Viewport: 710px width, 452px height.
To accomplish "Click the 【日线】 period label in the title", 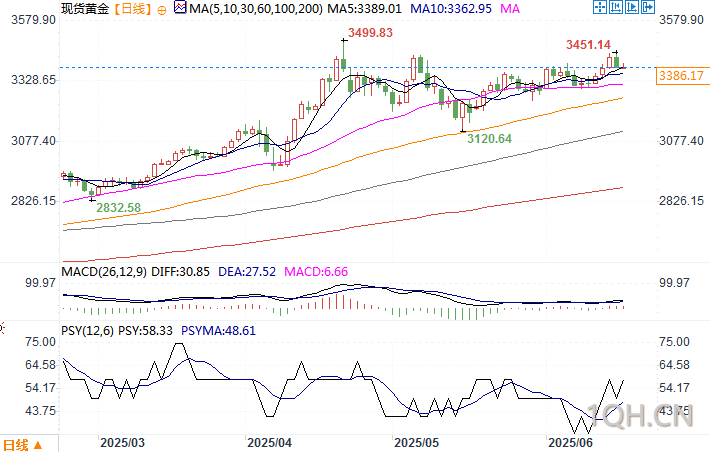I will coord(132,9).
